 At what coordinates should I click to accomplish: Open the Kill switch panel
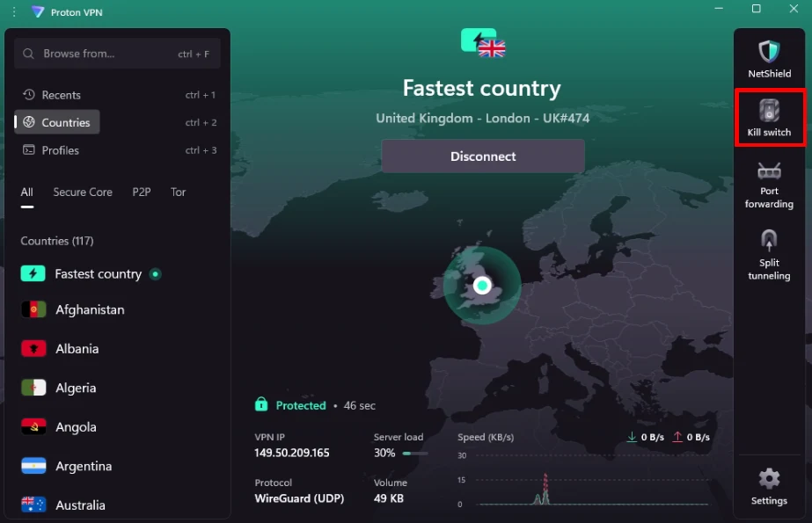pos(769,111)
